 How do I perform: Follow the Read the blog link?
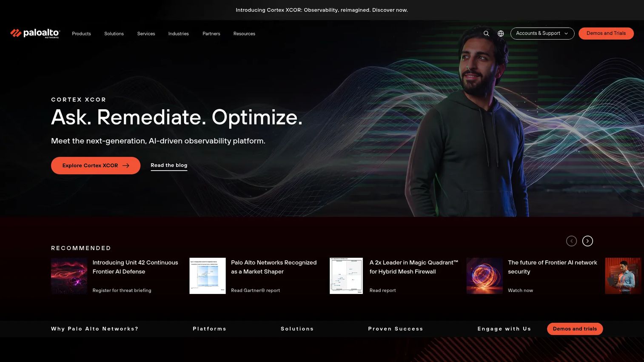(x=169, y=165)
